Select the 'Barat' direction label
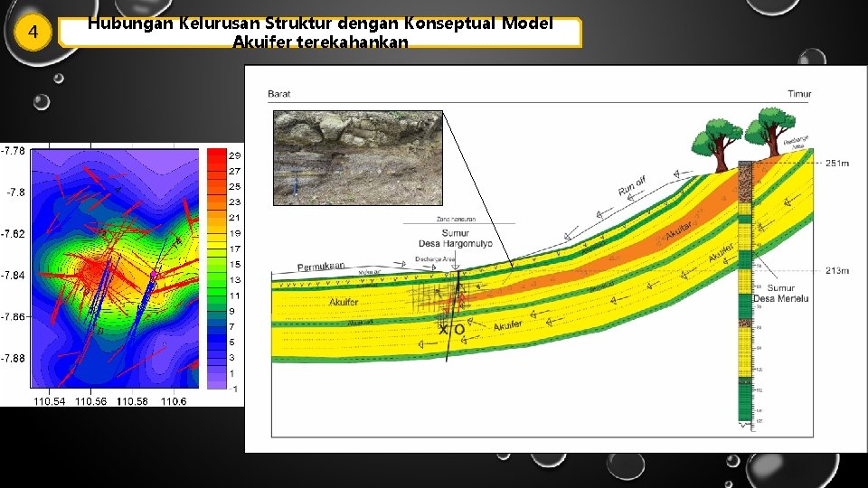The width and height of the screenshot is (868, 488). 279,93
